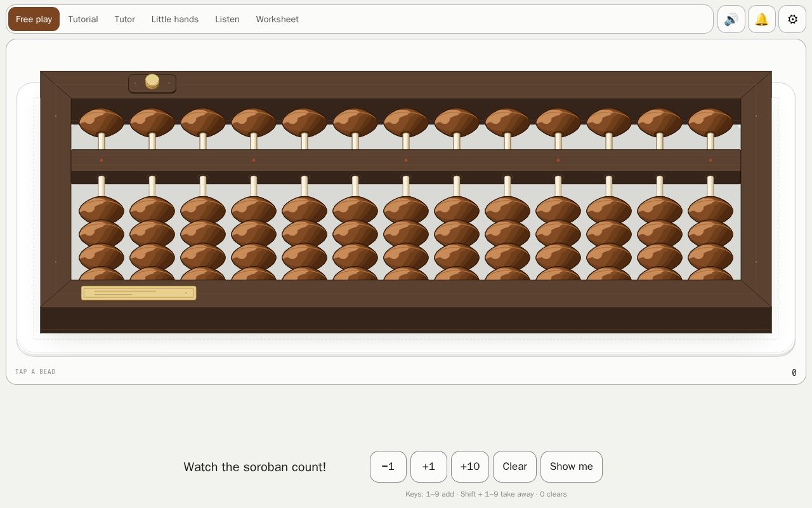Tap the heaven bead on the ninth rod from the left
Viewport: 812px width, 508px height.
pos(507,123)
